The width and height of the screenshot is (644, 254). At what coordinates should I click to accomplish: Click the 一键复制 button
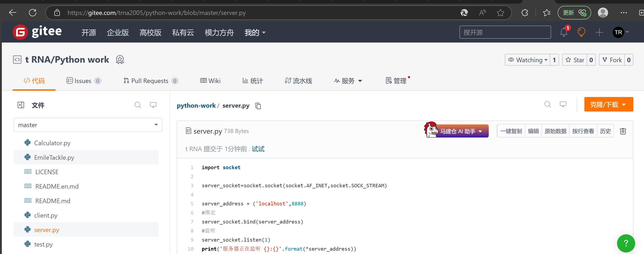pyautogui.click(x=511, y=131)
